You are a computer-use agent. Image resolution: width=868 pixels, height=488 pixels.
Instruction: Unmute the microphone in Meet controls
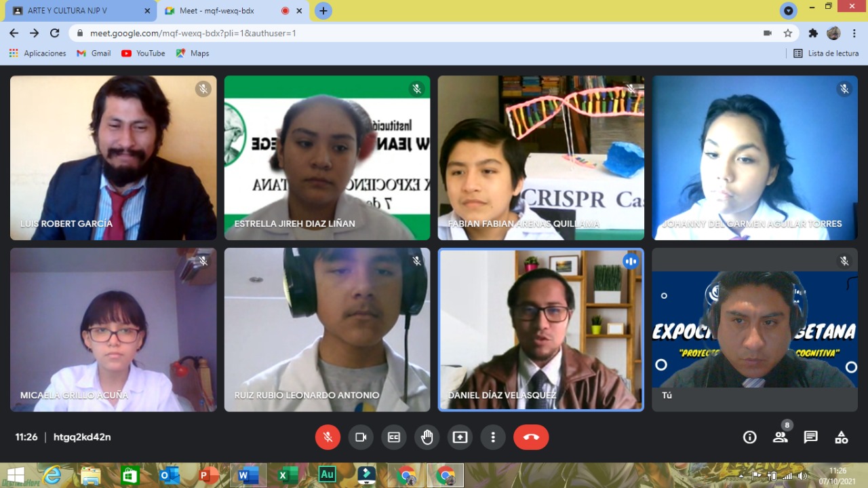[x=328, y=437]
